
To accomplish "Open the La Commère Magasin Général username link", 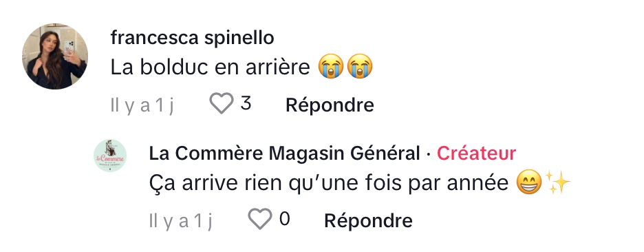I will [x=284, y=154].
